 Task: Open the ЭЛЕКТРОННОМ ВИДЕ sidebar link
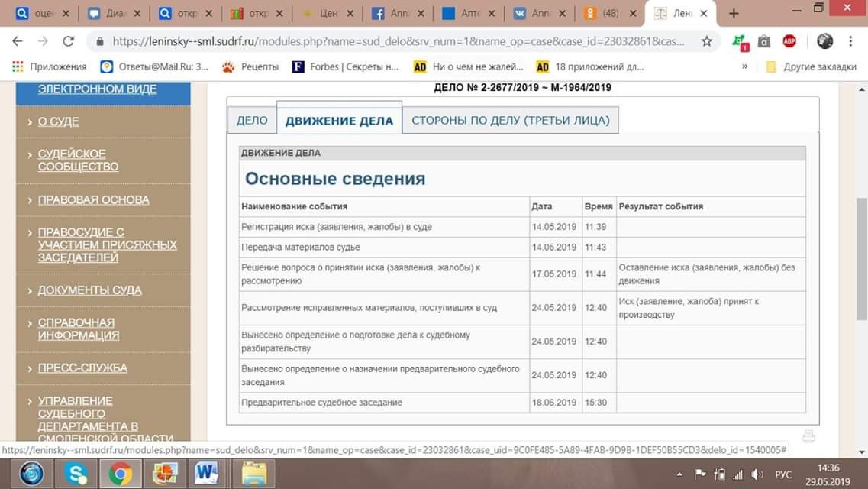click(x=98, y=89)
